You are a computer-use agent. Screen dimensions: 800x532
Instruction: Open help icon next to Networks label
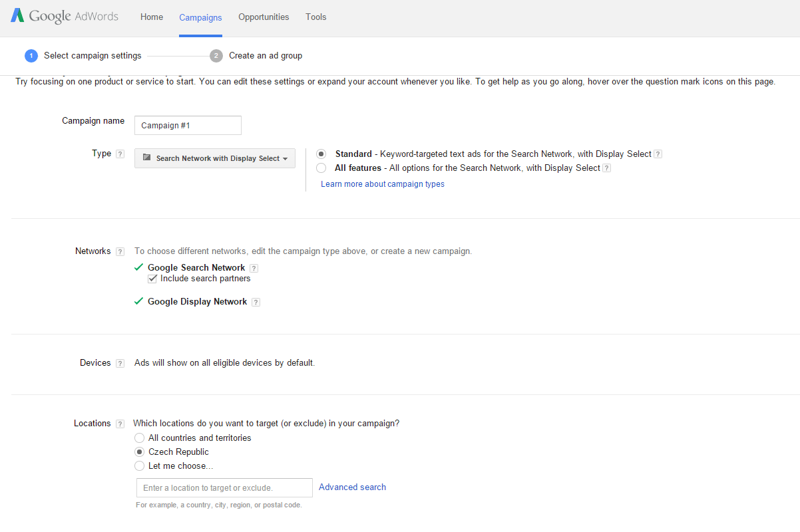pos(120,251)
